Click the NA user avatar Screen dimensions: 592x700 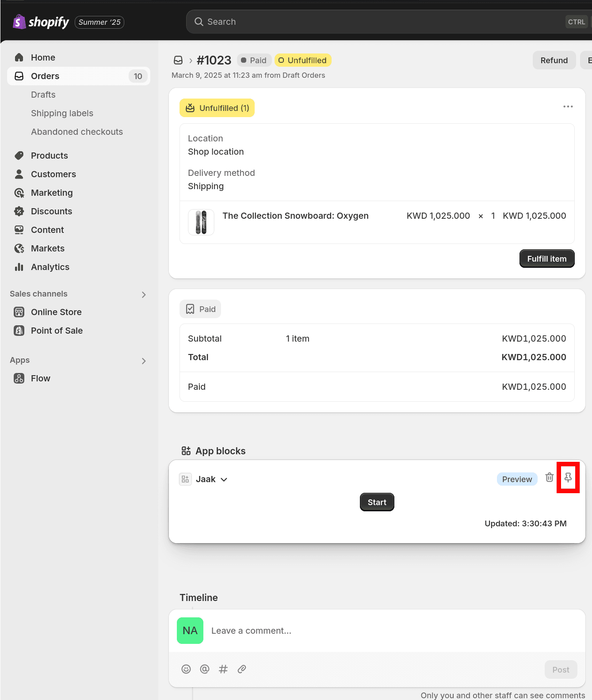coord(190,631)
